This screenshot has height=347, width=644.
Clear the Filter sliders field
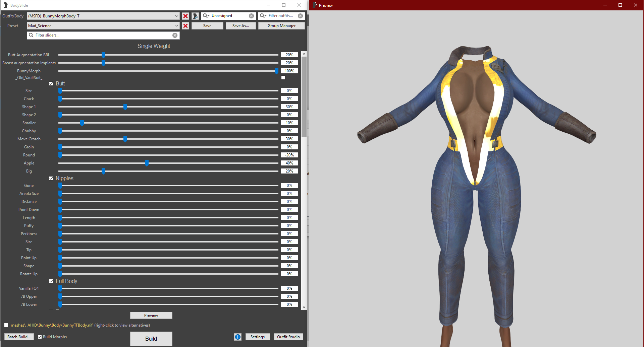tap(175, 35)
